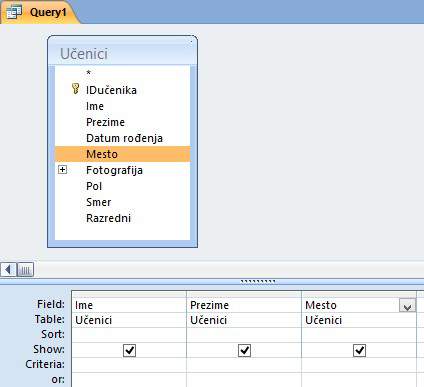Click the Učenici table title bar
This screenshot has width=424, height=387.
pos(122,52)
